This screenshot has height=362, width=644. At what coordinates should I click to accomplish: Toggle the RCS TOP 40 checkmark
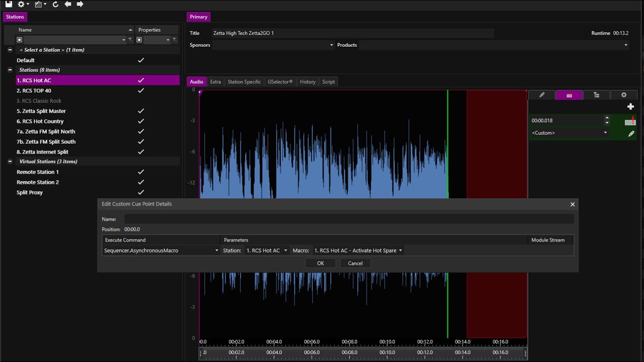(141, 90)
